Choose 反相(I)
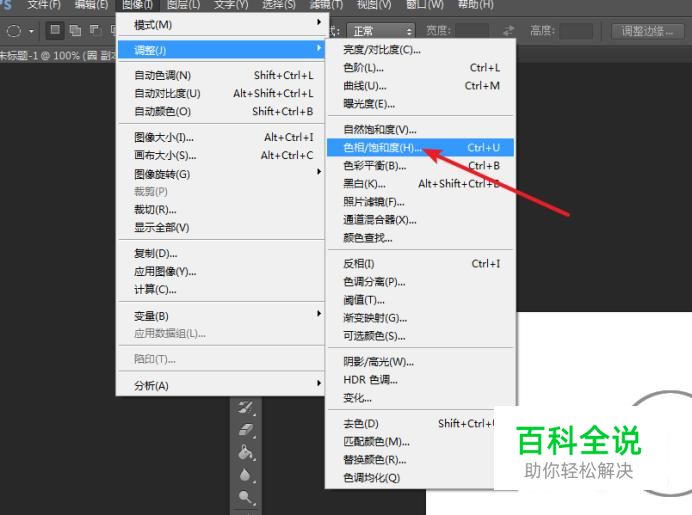The image size is (692, 515). (420, 263)
